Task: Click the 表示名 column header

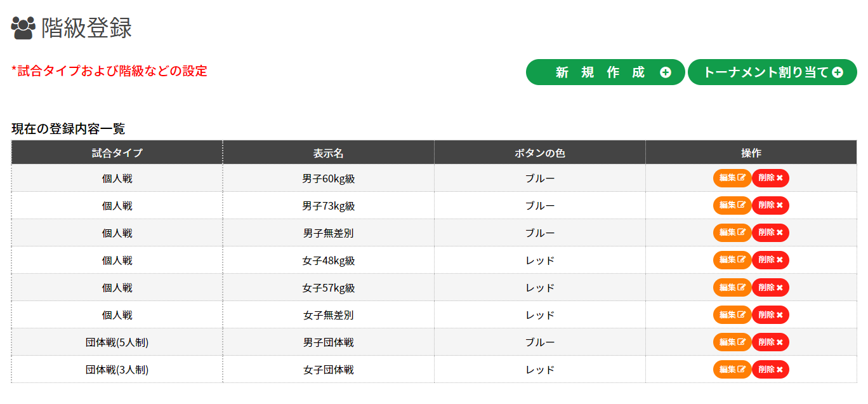Action: tap(328, 153)
